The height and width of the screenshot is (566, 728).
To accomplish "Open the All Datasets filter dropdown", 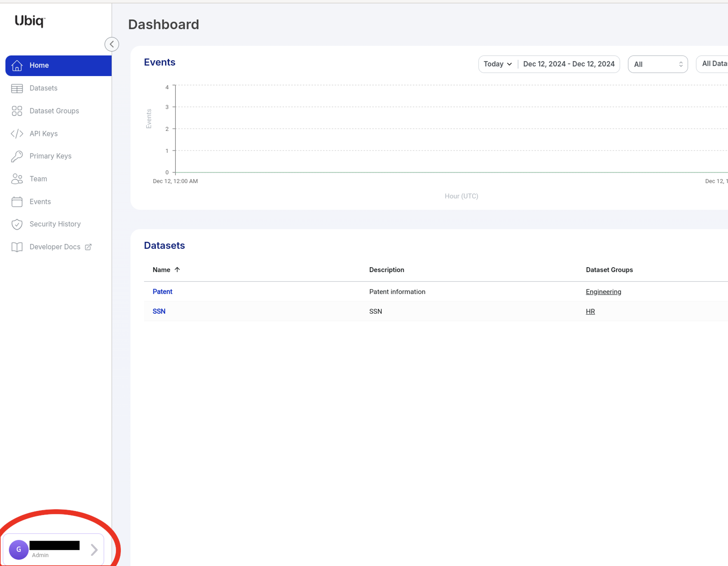I will click(x=714, y=64).
